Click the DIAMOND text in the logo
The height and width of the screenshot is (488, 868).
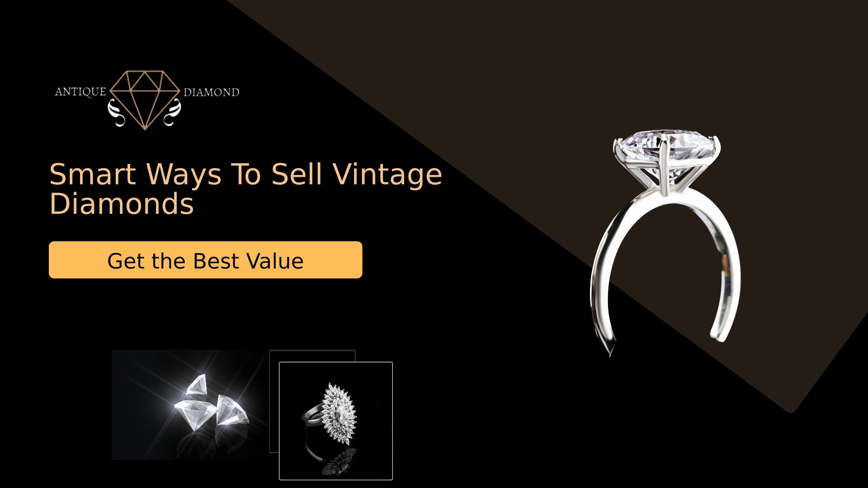pyautogui.click(x=211, y=92)
